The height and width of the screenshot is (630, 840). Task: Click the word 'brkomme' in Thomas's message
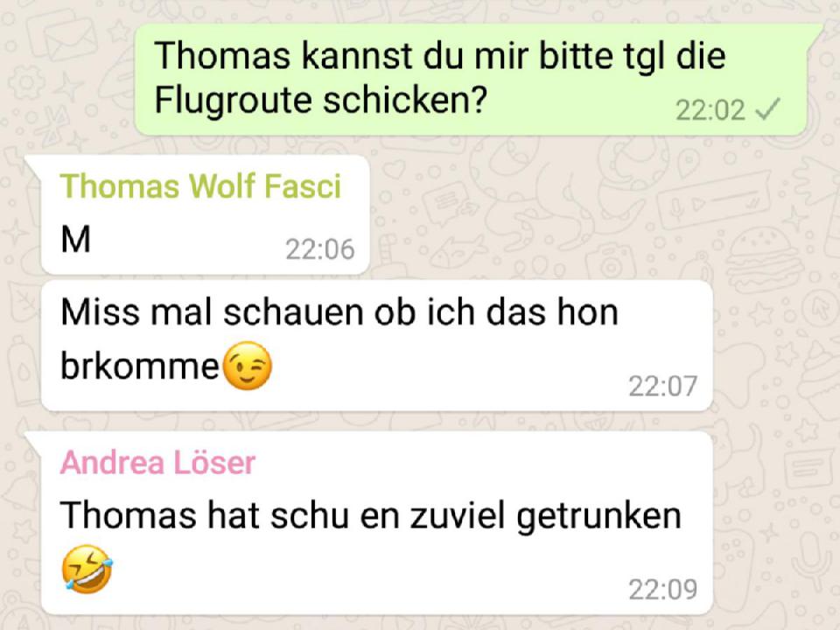[140, 367]
